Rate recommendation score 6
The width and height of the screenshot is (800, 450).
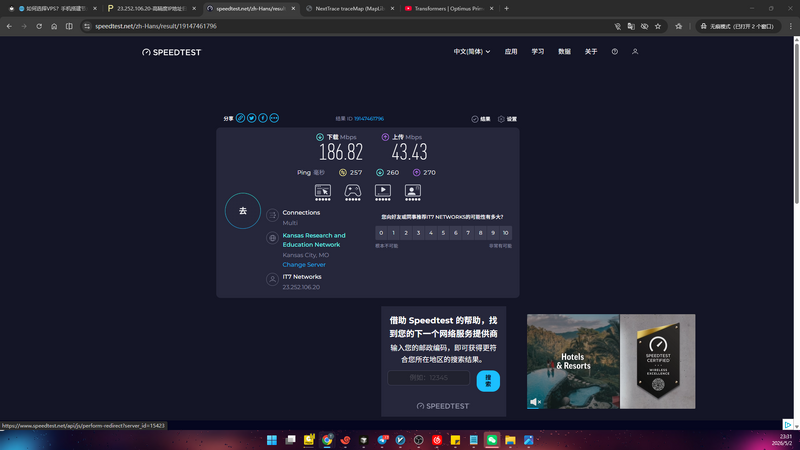click(456, 233)
